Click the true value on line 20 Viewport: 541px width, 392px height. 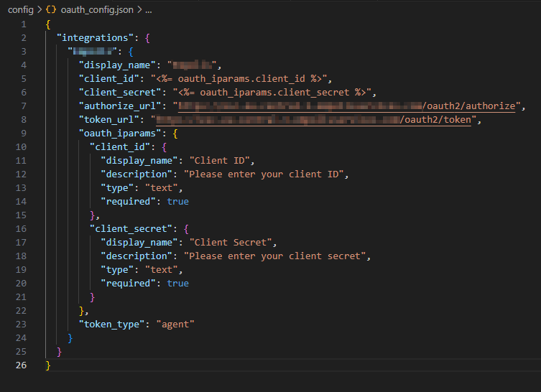point(177,284)
